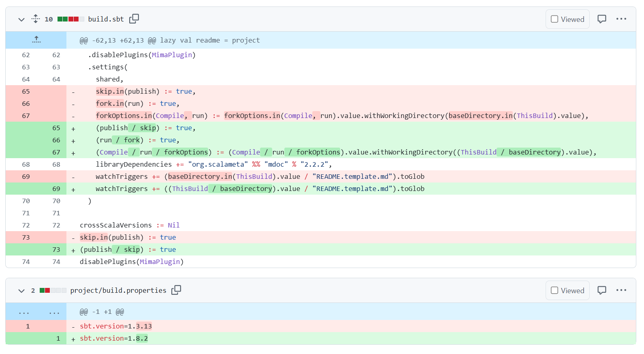Open more options menu for project/build.properties
644x354 pixels.
coord(621,290)
